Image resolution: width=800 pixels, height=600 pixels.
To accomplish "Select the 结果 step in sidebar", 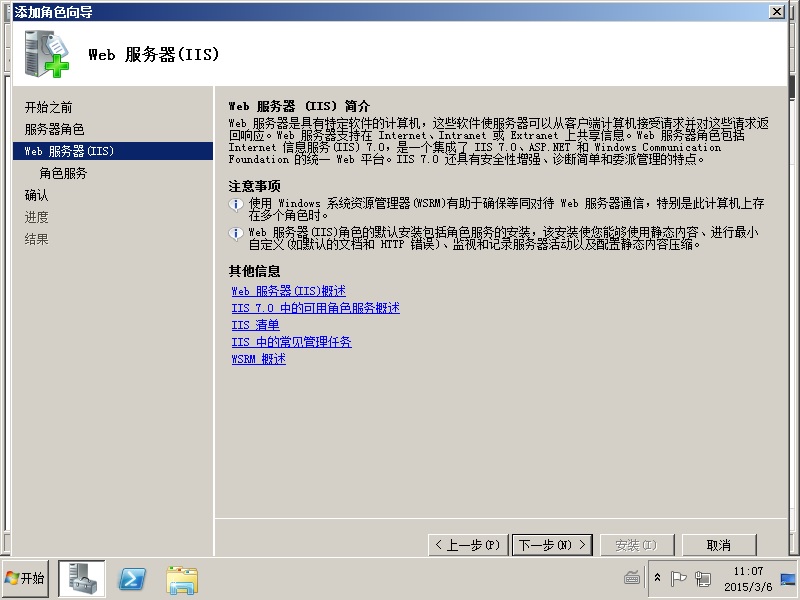I will [36, 239].
